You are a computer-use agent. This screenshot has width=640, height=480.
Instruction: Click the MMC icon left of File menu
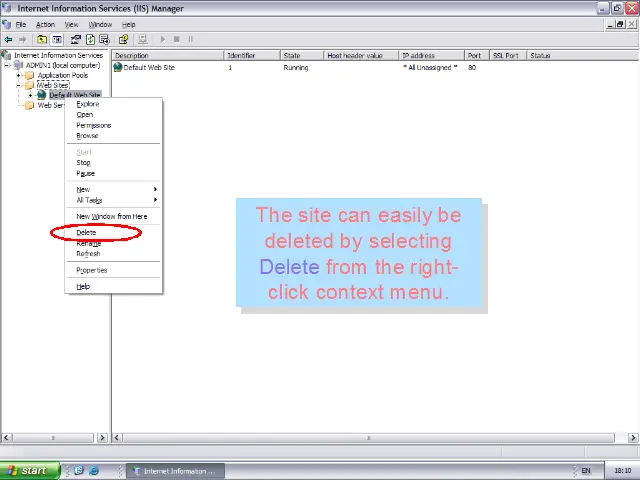pos(6,24)
